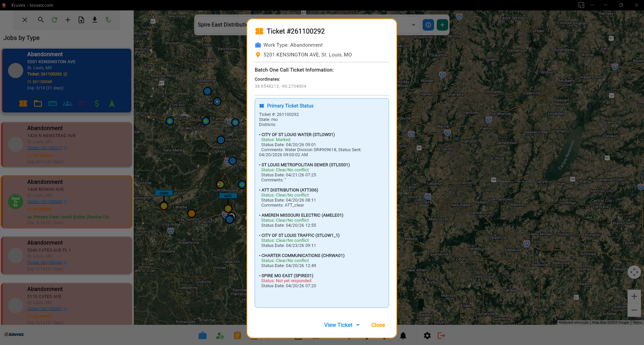Expand the View Ticket dropdown arrow

coord(358,325)
